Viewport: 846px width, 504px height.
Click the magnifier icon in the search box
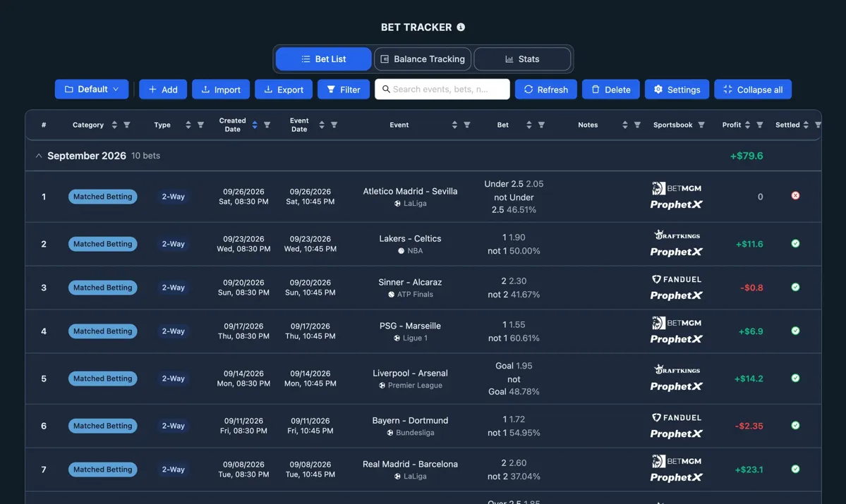click(x=387, y=90)
